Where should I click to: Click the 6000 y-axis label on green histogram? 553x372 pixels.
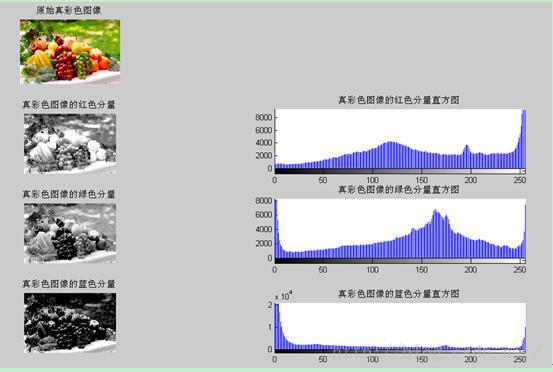coord(264,215)
